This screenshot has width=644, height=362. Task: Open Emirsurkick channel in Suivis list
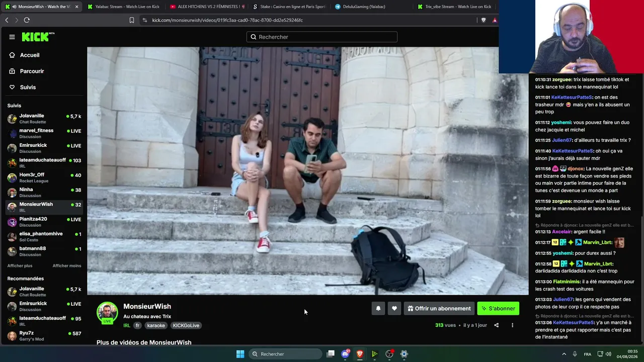[x=43, y=148]
